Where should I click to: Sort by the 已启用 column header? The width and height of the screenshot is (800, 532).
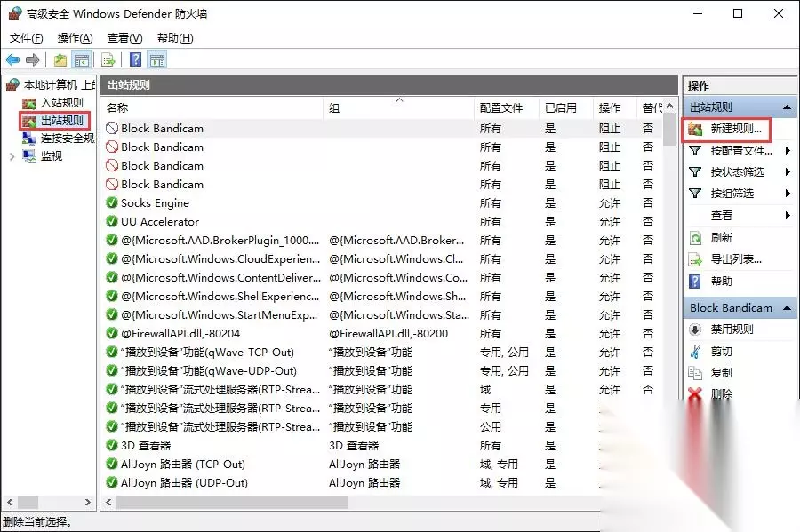pos(566,108)
